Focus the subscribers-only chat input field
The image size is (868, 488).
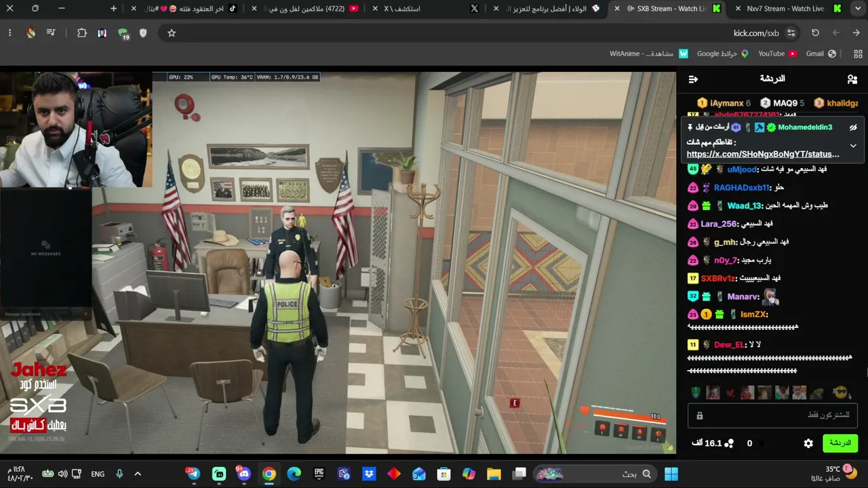(x=772, y=415)
